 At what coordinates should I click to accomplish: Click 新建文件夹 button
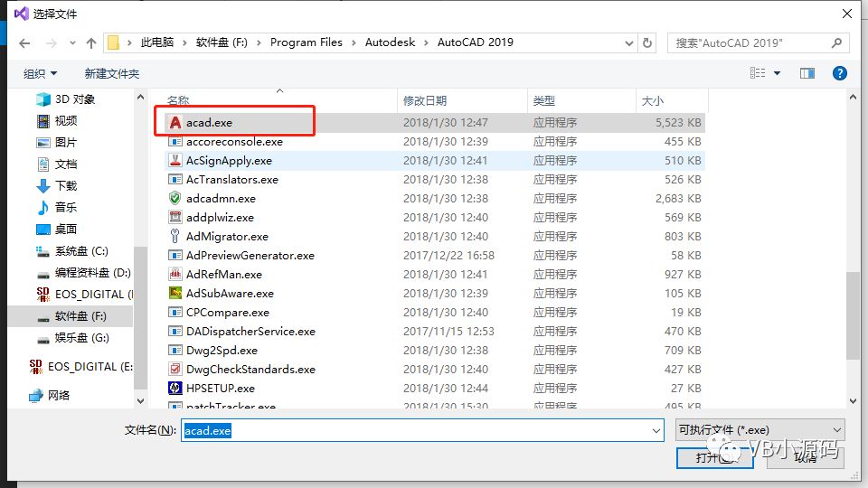pyautogui.click(x=112, y=73)
